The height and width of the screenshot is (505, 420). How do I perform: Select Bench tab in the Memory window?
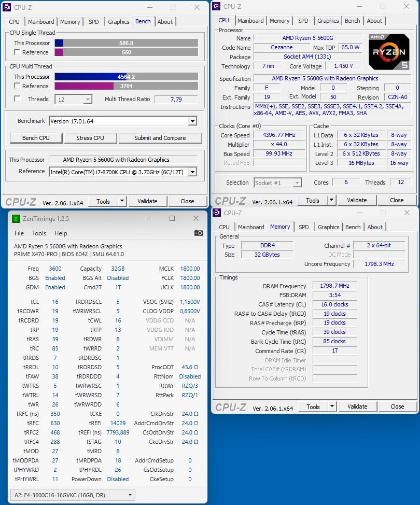point(353,227)
